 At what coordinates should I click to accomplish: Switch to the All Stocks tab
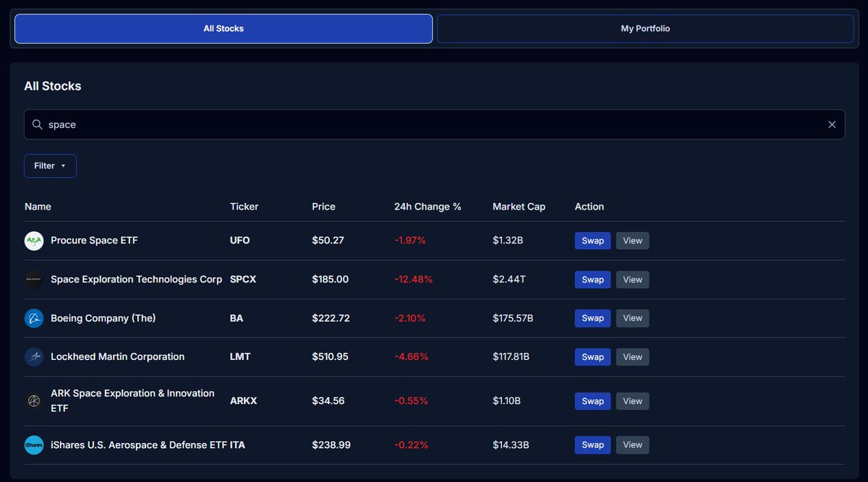(224, 29)
